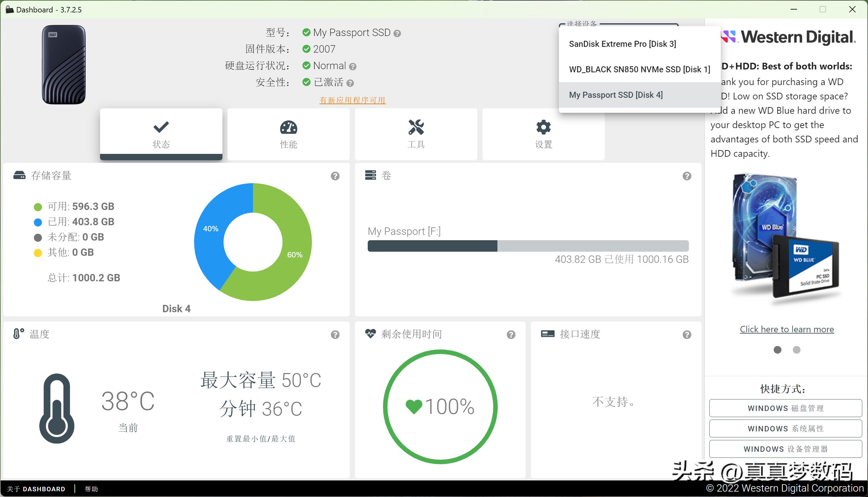Click the 重置最小值/最大值 link
This screenshot has height=497, width=868.
coord(261,439)
